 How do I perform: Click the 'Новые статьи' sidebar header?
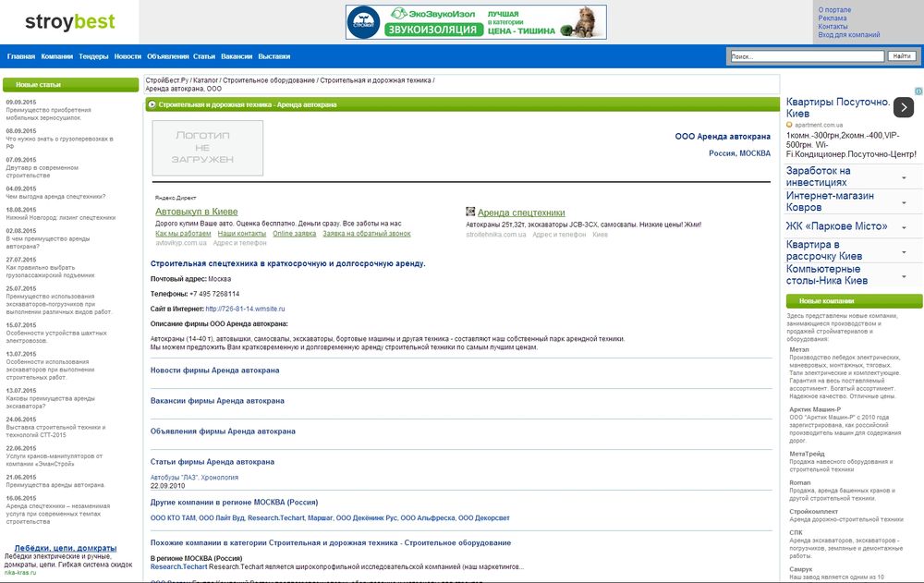71,85
